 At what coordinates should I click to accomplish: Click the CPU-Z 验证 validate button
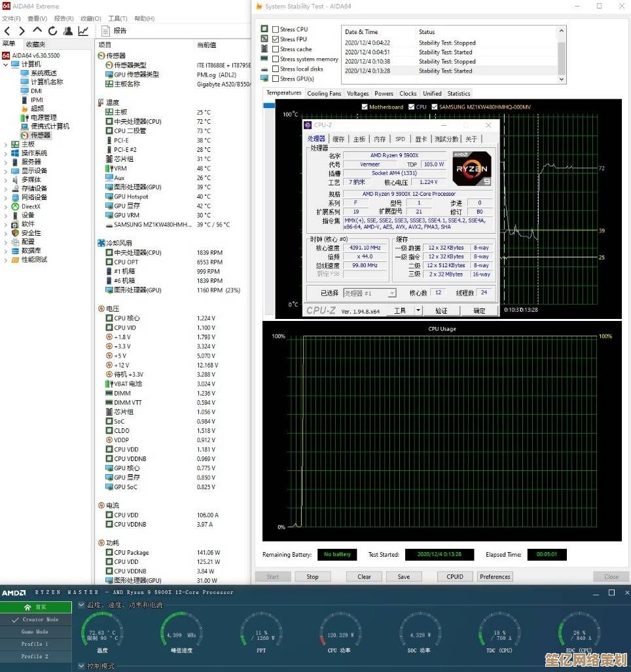441,310
